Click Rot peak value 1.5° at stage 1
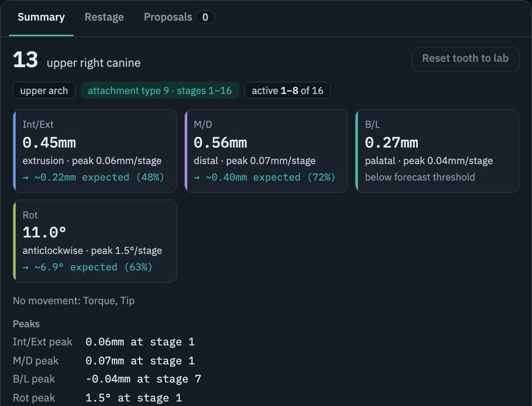The height and width of the screenshot is (406, 532). click(x=133, y=398)
